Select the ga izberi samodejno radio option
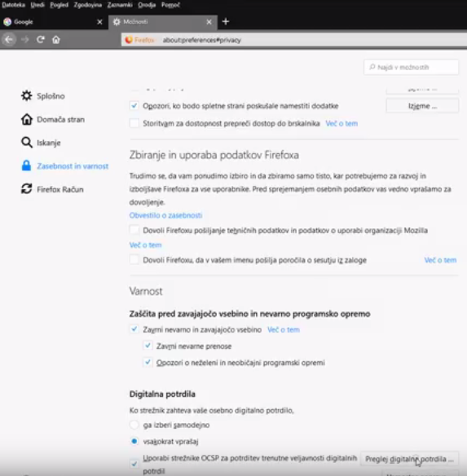The width and height of the screenshot is (467, 476). click(x=134, y=425)
